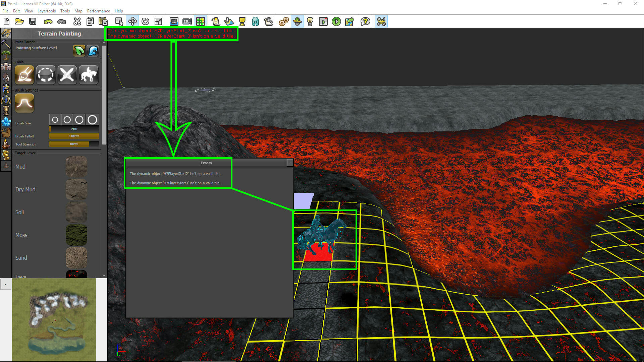Select the pickaxe terrain sculpting sidebar tab
644x362 pixels.
pos(6,44)
